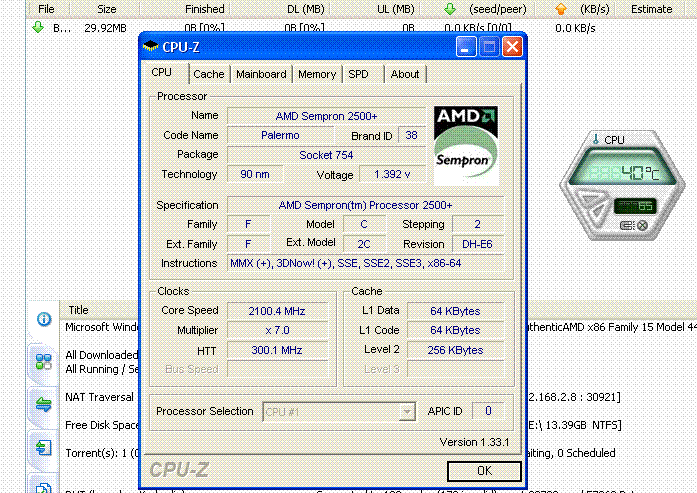Viewport: 697px width, 493px height.
Task: Open the SPD tab in CPU-Z
Action: pos(358,74)
